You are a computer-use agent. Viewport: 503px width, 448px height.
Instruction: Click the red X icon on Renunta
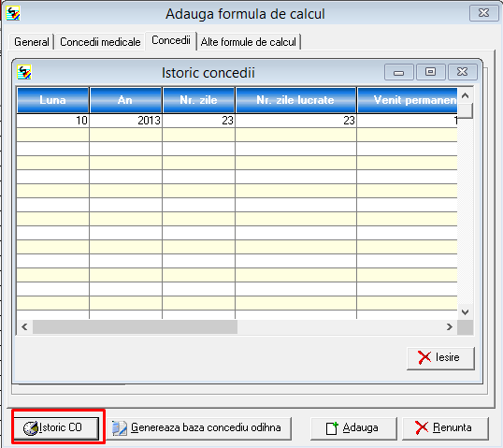point(422,427)
